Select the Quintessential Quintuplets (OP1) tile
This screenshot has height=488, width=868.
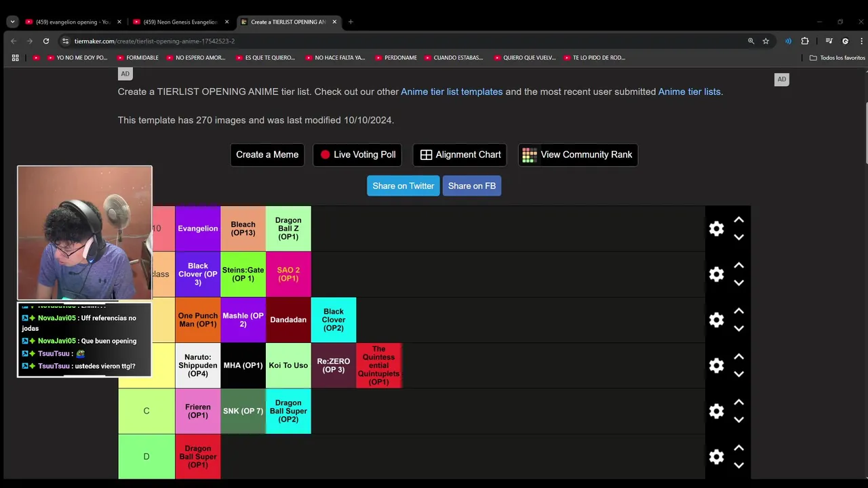(378, 365)
